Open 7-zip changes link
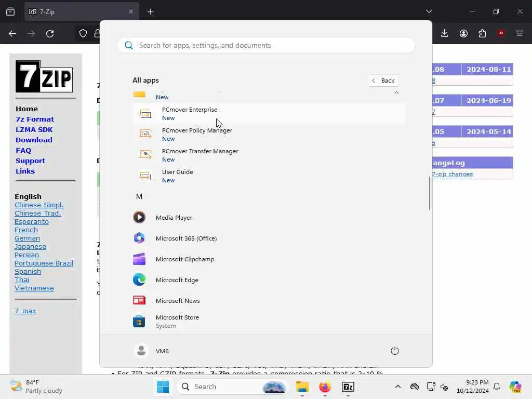The width and height of the screenshot is (532, 399). coord(453,174)
